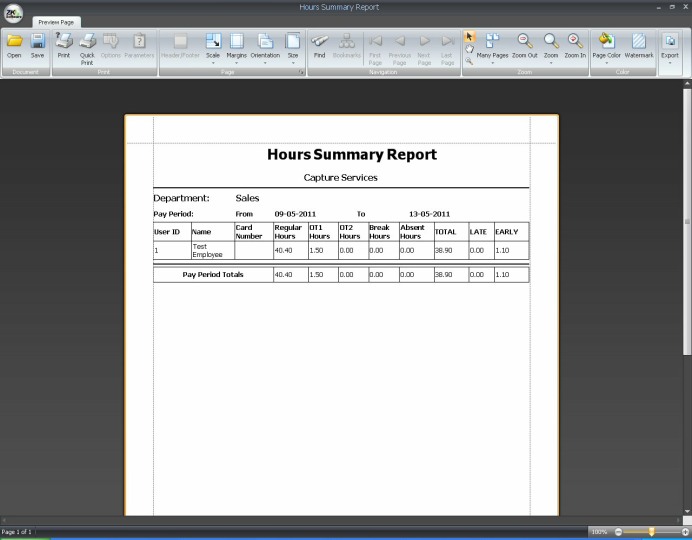The width and height of the screenshot is (692, 540).
Task: Click the Pay Period Totals label
Action: [213, 274]
